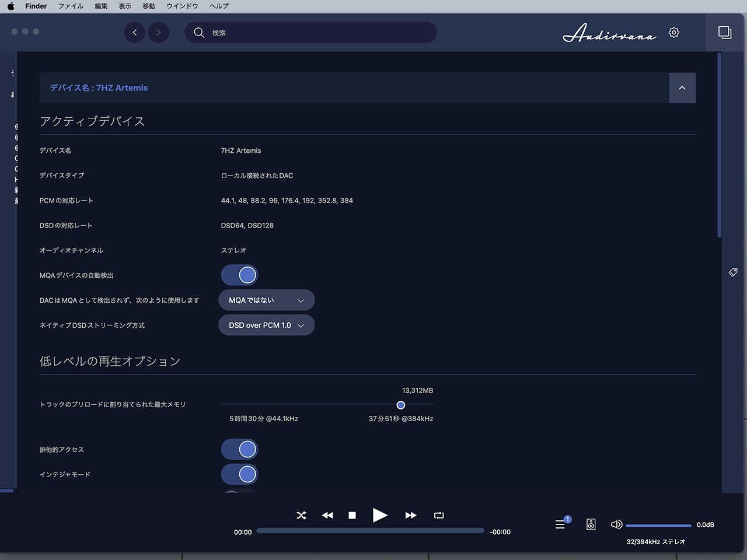Go back with the left arrow button
This screenshot has width=747, height=560.
135,33
